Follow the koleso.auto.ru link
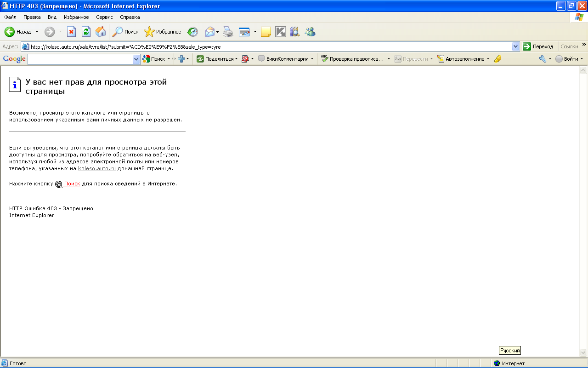 point(96,168)
